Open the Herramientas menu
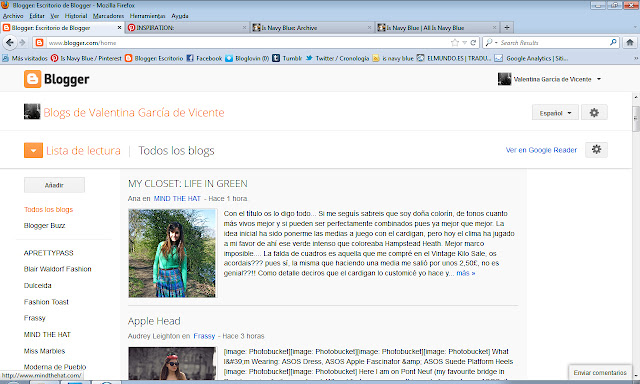Image resolution: width=640 pixels, height=384 pixels. pyautogui.click(x=147, y=16)
